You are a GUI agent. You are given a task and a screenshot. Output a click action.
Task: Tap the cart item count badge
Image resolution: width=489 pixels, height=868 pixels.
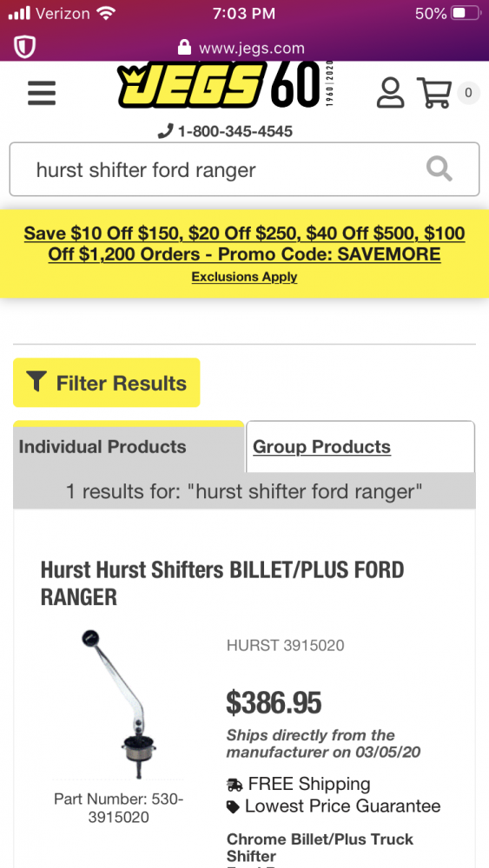pyautogui.click(x=468, y=93)
